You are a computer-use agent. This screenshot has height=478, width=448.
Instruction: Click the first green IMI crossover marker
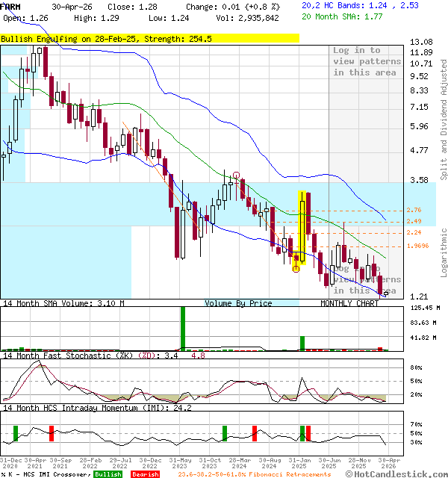coord(16,433)
